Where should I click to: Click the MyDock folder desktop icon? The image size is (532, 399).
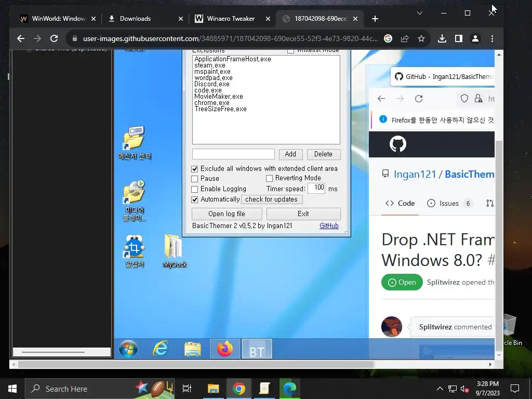(x=175, y=251)
